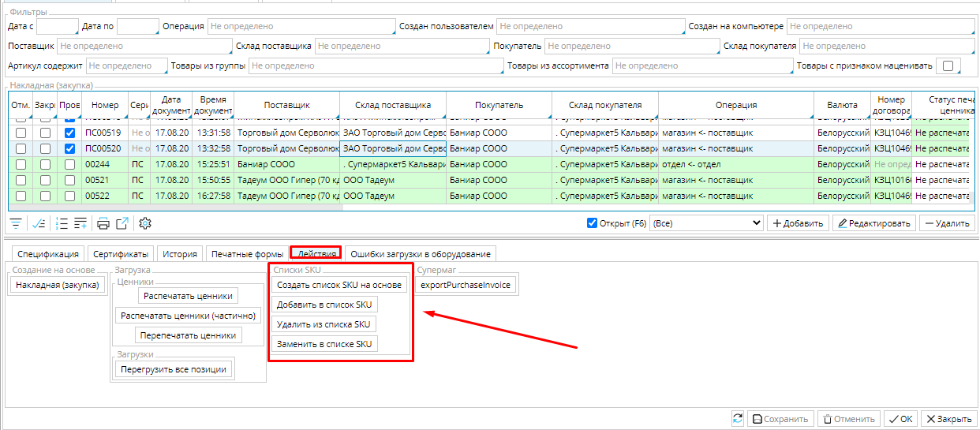Click the printer icon in grid toolbar
Viewport: 980px width, 430px height.
[103, 223]
